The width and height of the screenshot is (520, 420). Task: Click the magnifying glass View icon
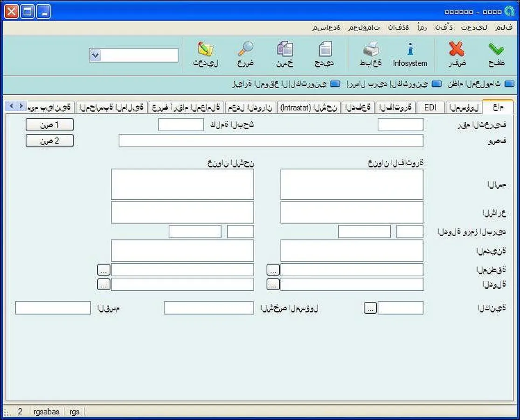(245, 50)
